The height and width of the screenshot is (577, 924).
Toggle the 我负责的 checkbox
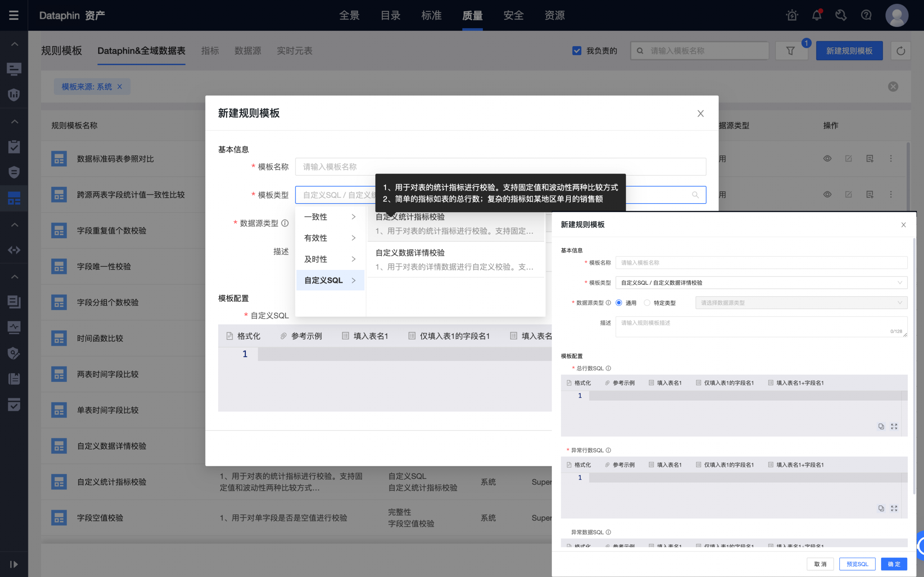pyautogui.click(x=577, y=51)
